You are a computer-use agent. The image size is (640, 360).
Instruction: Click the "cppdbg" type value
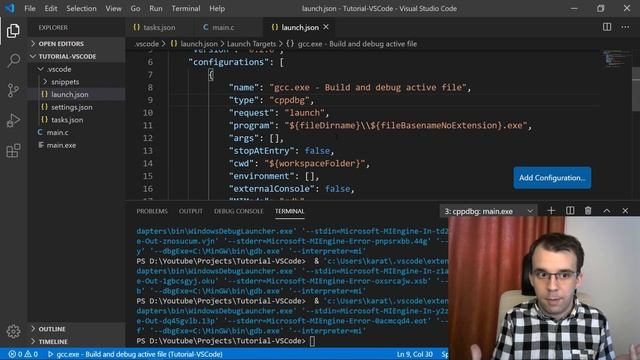click(289, 100)
